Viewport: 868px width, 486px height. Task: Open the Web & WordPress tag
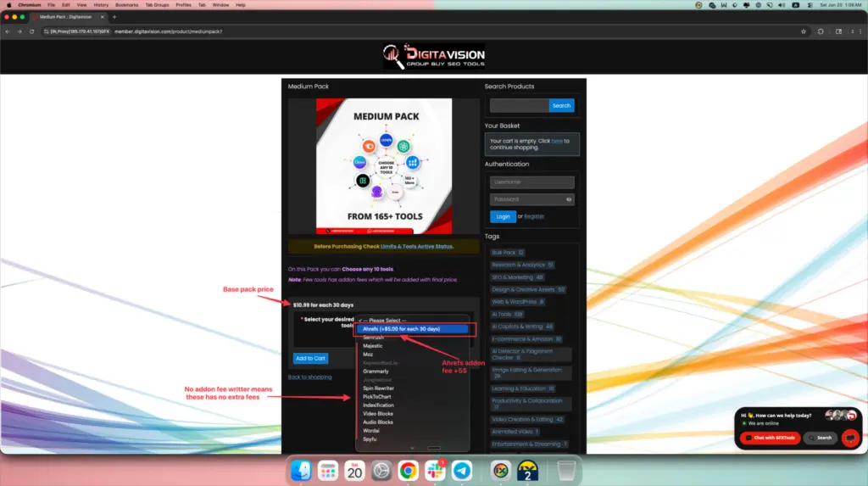pyautogui.click(x=518, y=302)
